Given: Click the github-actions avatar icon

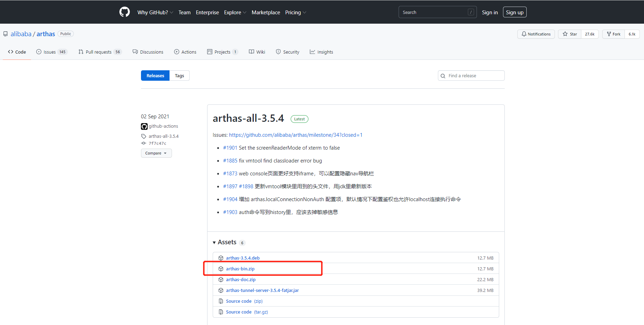Looking at the screenshot, I should tap(144, 126).
